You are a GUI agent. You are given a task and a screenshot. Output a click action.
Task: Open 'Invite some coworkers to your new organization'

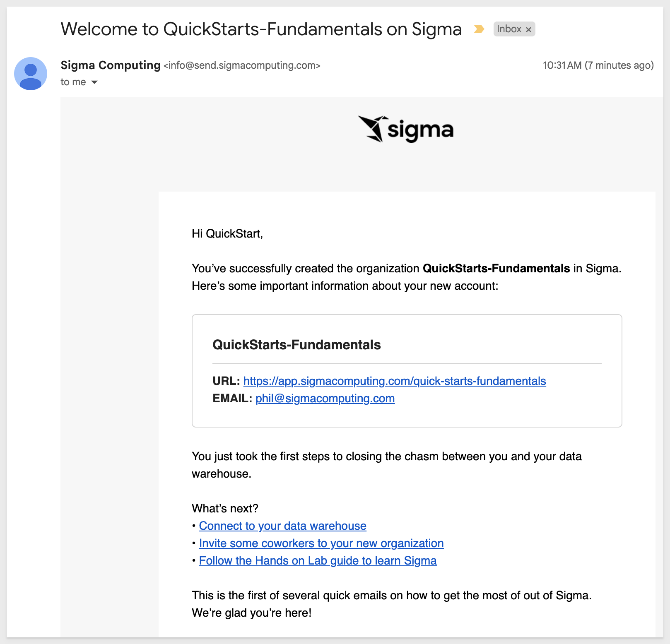coord(321,543)
